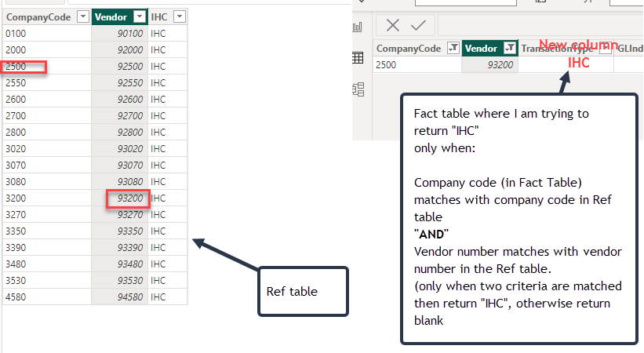Select Vendor cell 92550
The image size is (644, 353).
click(119, 82)
